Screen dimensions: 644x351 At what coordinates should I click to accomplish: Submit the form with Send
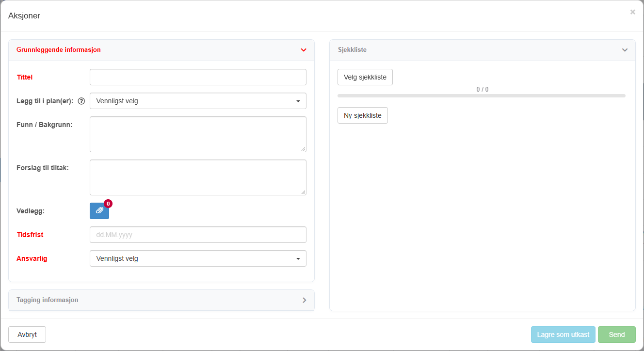(x=617, y=335)
